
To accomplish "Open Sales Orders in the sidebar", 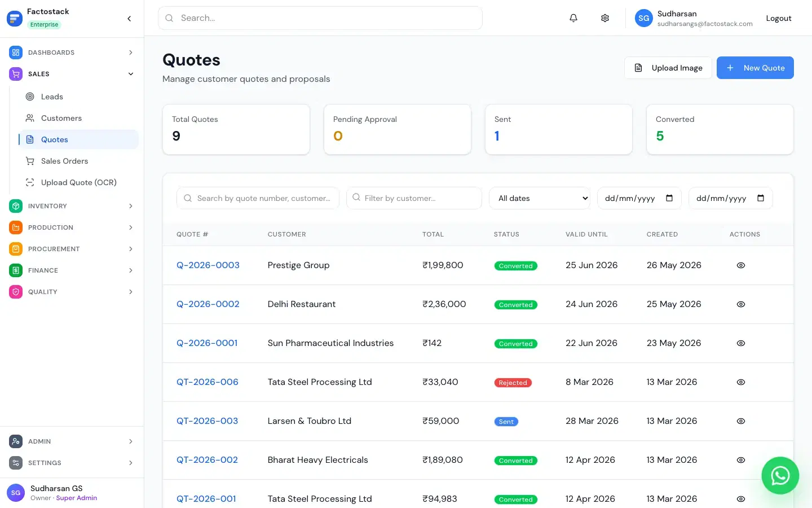I will [x=79, y=161].
